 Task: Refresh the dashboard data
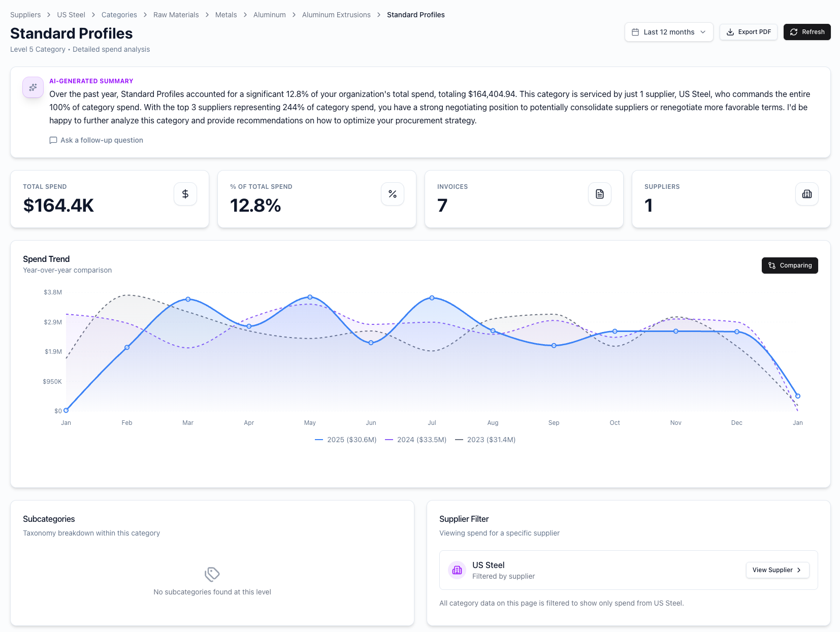pyautogui.click(x=807, y=32)
